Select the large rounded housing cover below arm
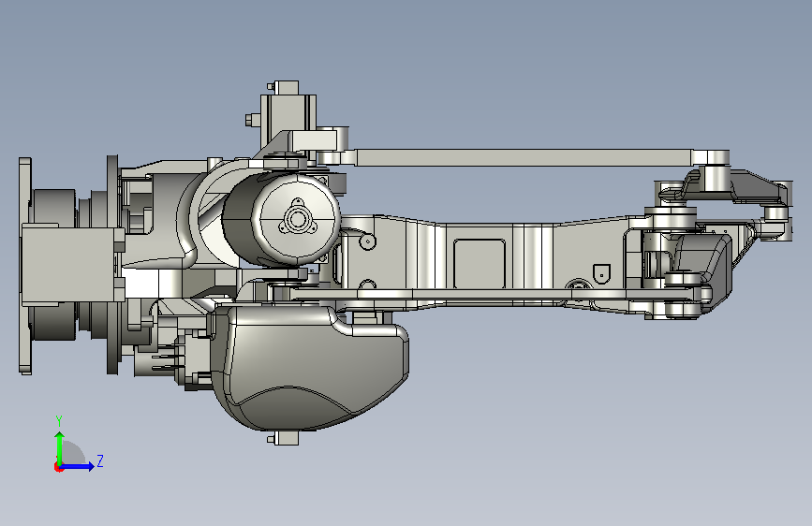The image size is (812, 526). coord(309,367)
